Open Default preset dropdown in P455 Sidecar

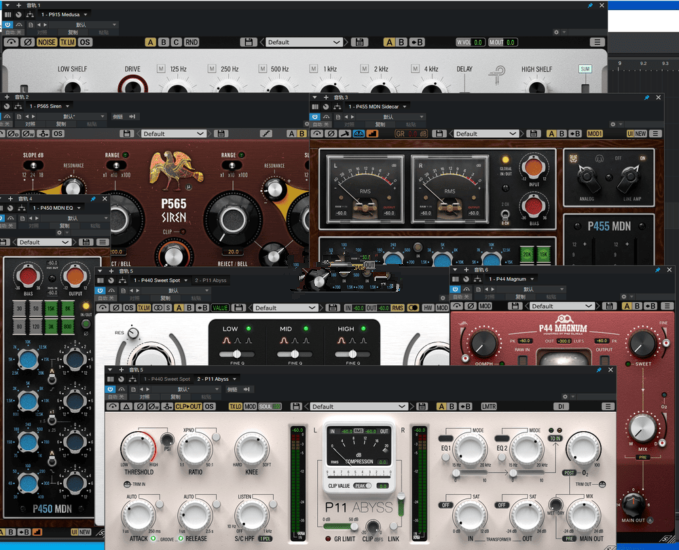(x=485, y=134)
